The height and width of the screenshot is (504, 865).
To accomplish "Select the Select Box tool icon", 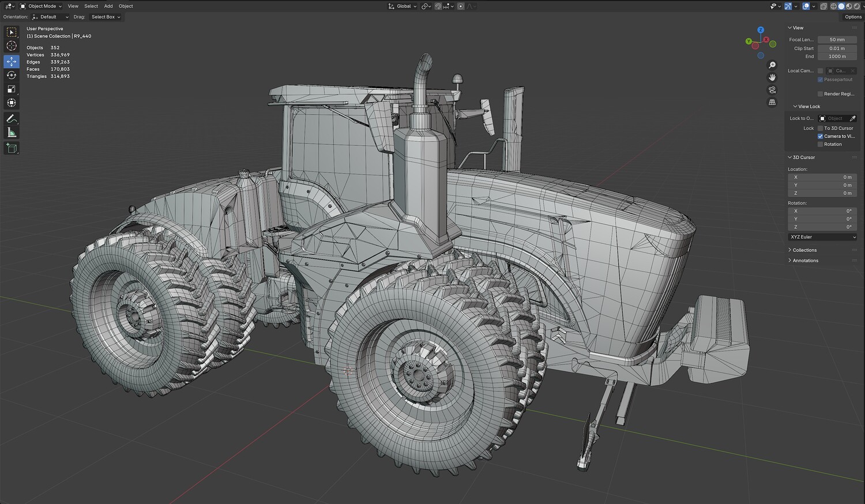I will 12,32.
